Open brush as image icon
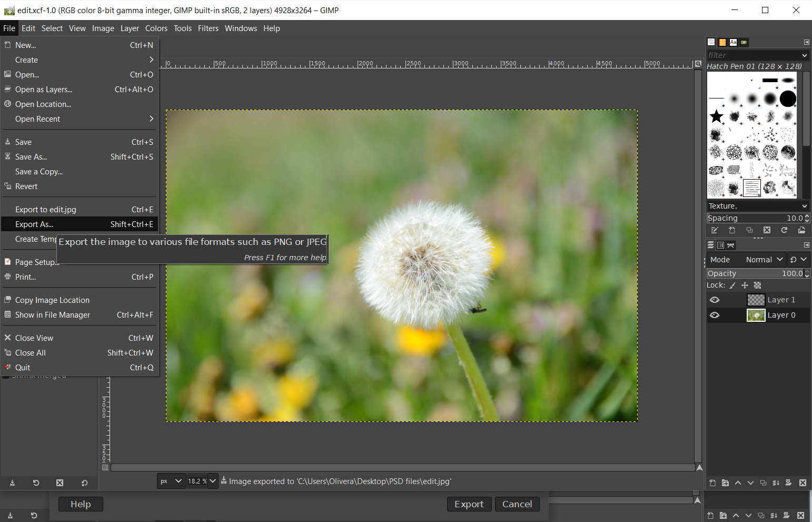Image resolution: width=812 pixels, height=522 pixels. [801, 230]
